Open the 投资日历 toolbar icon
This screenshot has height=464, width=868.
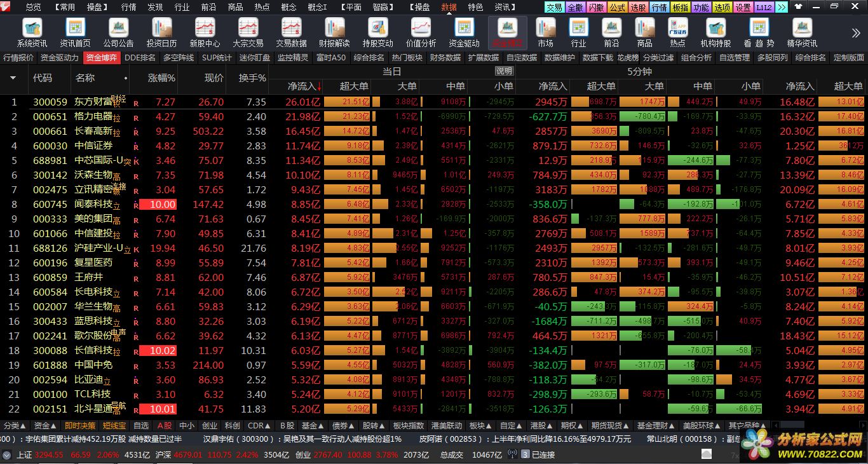pos(162,32)
